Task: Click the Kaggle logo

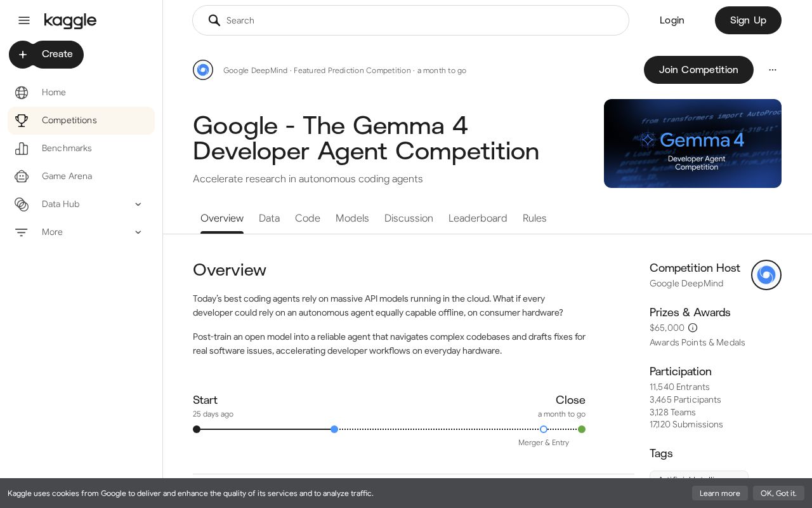Action: coord(70,21)
